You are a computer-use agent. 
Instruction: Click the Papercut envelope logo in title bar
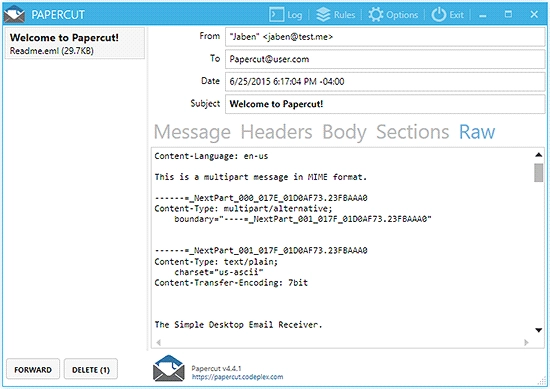[x=14, y=14]
